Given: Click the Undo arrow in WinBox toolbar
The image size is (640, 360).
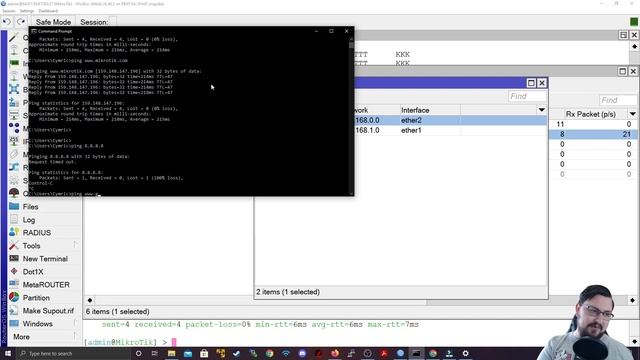Looking at the screenshot, I should pyautogui.click(x=7, y=22).
